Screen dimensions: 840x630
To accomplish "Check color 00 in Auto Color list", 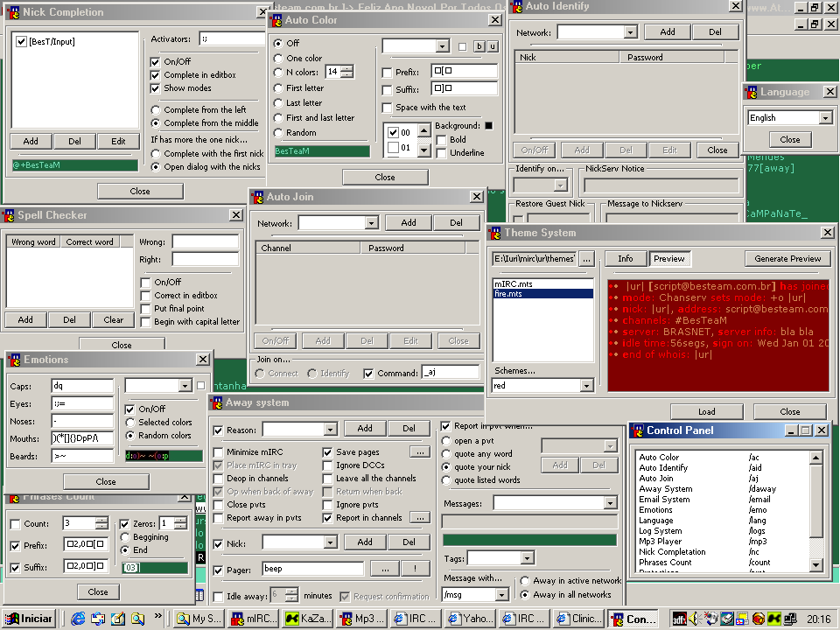I will [393, 132].
